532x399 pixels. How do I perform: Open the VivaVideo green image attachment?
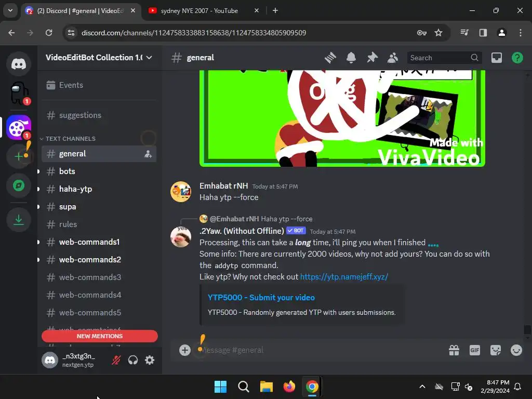coord(342,118)
